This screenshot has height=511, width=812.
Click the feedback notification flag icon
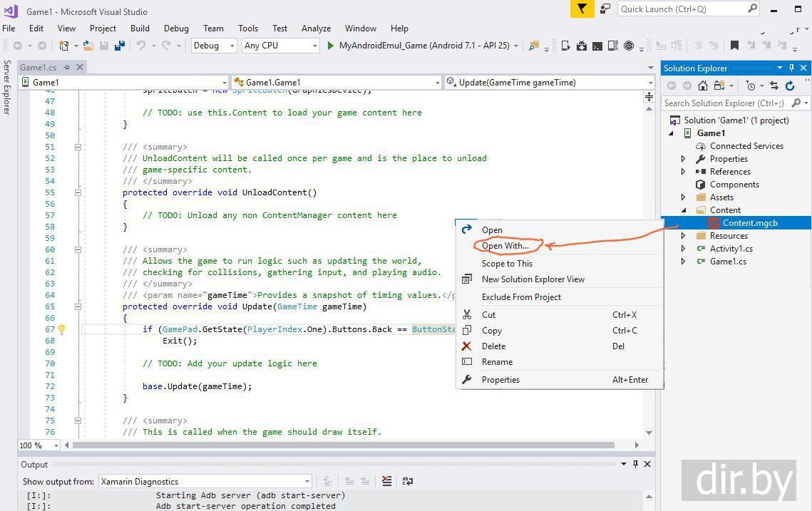point(582,9)
